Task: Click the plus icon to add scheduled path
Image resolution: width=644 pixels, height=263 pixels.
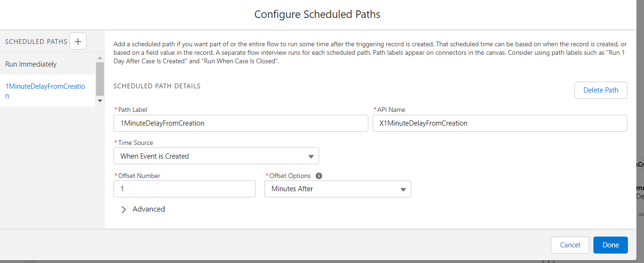Action: click(78, 42)
